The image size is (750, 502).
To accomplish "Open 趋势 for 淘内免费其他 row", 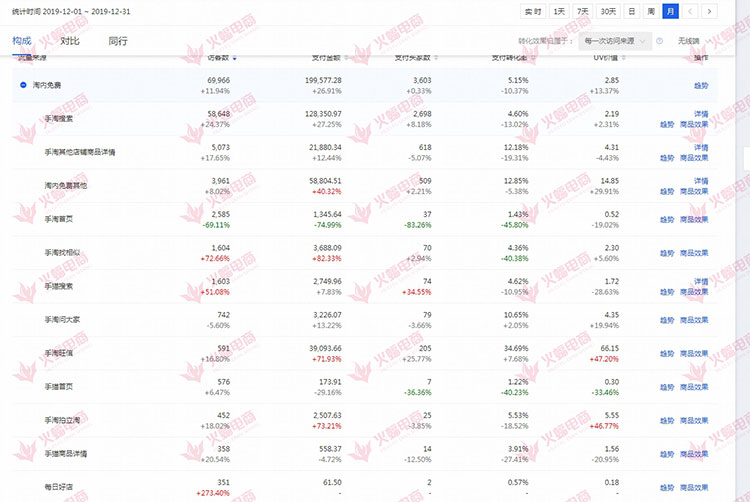I will [x=667, y=191].
